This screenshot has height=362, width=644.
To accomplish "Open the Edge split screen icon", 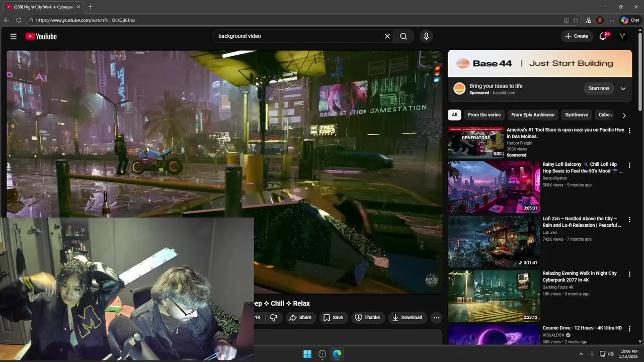I will tap(567, 20).
